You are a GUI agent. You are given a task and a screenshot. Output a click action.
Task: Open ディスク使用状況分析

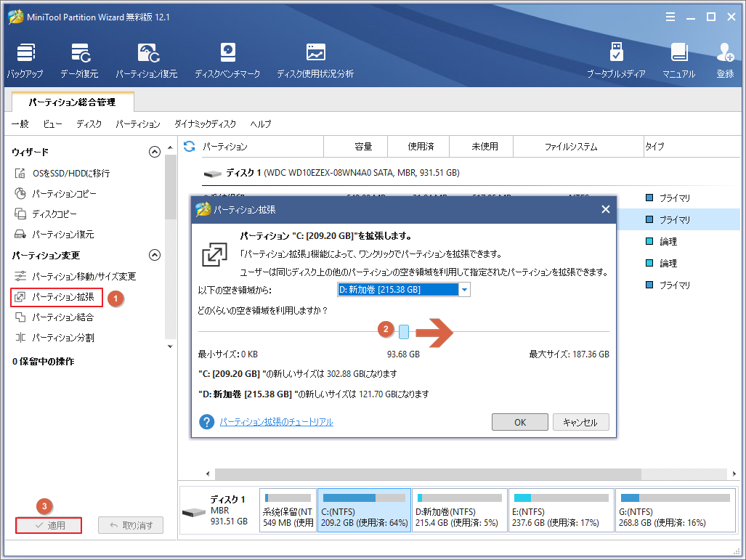click(x=315, y=58)
